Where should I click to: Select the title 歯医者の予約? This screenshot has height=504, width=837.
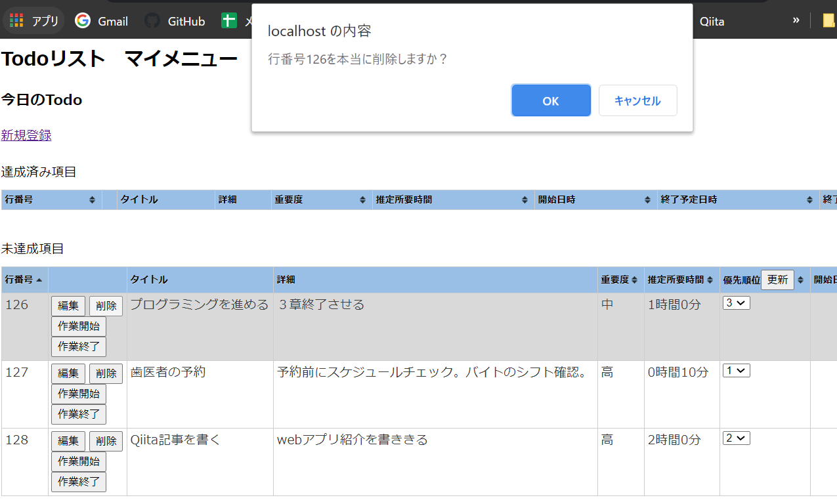click(168, 372)
